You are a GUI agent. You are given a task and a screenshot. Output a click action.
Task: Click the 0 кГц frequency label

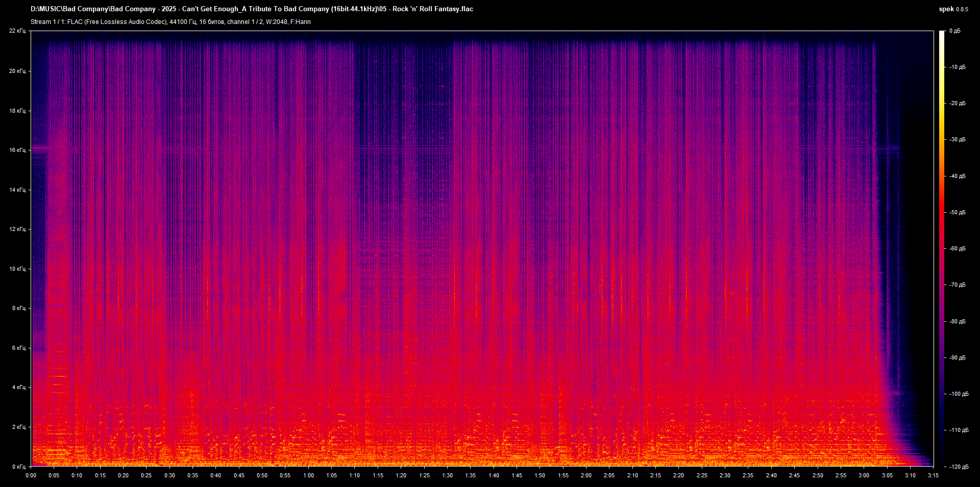tap(19, 467)
